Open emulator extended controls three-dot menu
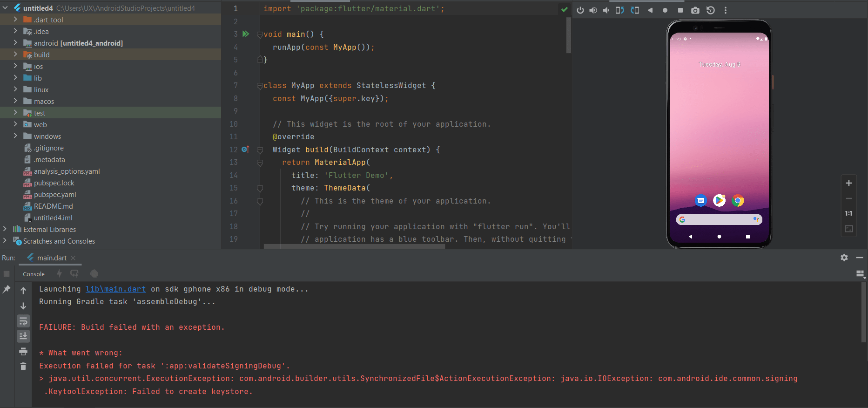This screenshot has height=408, width=868. pos(725,10)
